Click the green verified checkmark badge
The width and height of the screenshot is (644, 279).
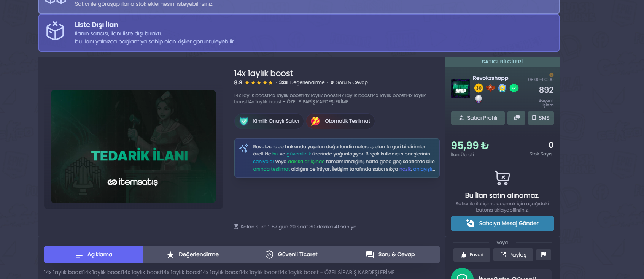(514, 88)
